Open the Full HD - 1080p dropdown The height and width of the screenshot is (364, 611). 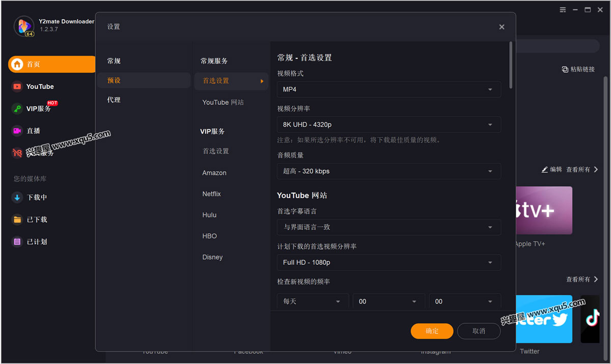click(389, 262)
